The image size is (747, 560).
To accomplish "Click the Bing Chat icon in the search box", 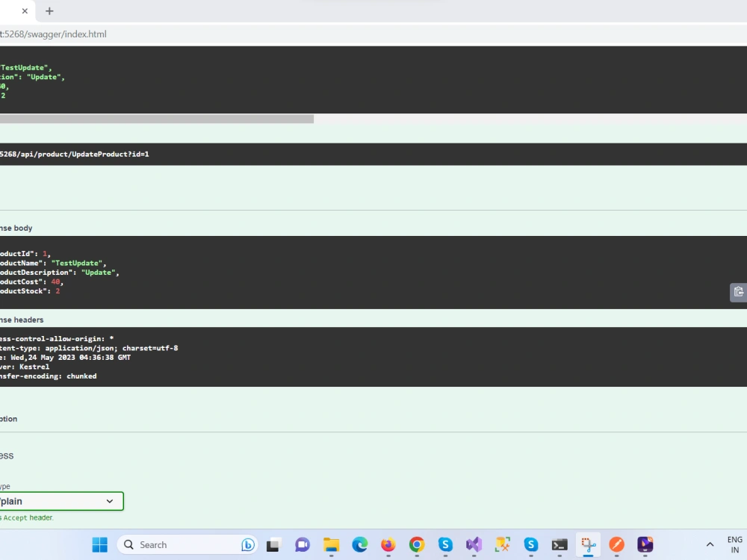I will point(248,544).
